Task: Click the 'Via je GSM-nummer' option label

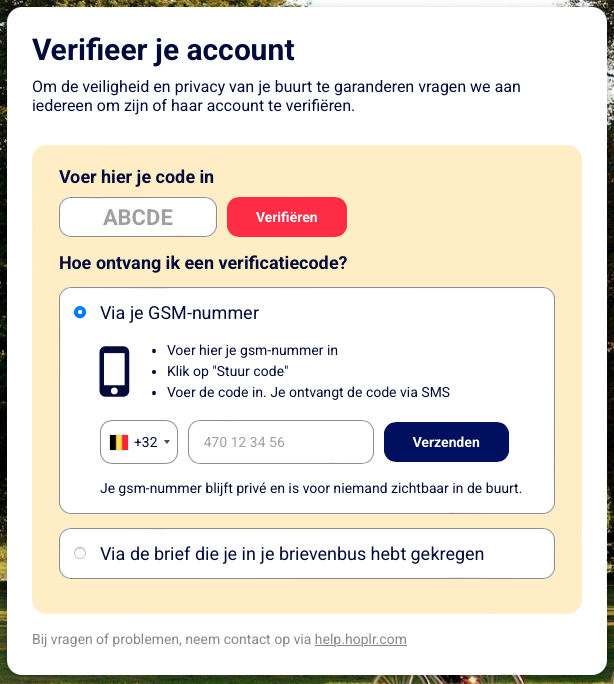Action: pyautogui.click(x=179, y=313)
